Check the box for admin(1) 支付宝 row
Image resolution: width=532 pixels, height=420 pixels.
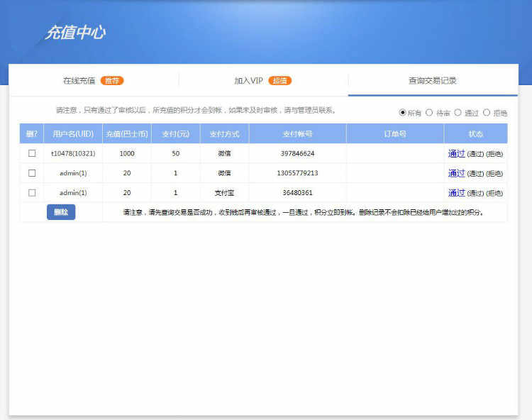32,193
